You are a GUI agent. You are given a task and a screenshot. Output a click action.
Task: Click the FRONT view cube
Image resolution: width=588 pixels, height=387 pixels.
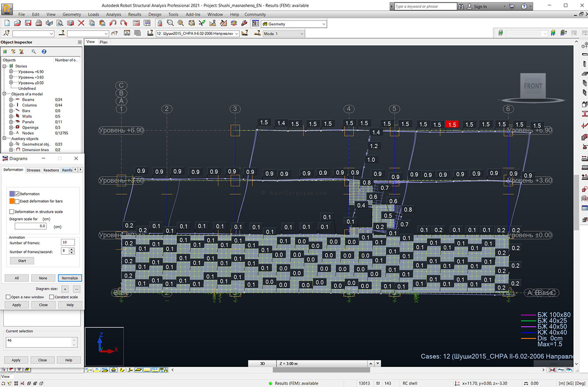pos(533,86)
